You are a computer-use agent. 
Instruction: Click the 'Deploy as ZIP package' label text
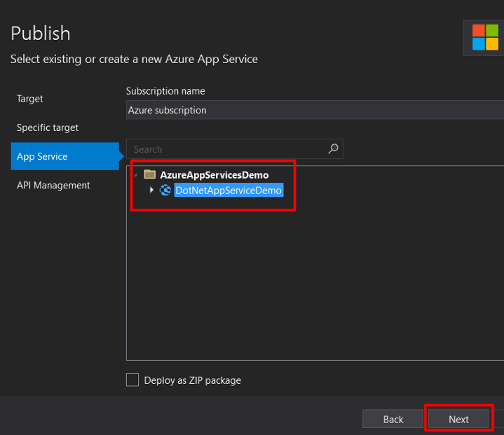(x=192, y=380)
